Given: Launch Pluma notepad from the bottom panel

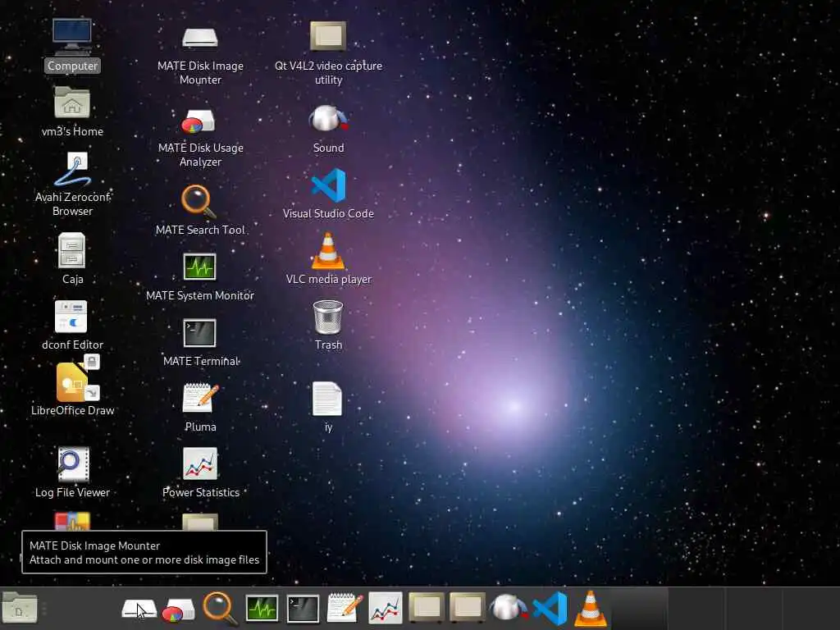Looking at the screenshot, I should (x=345, y=608).
